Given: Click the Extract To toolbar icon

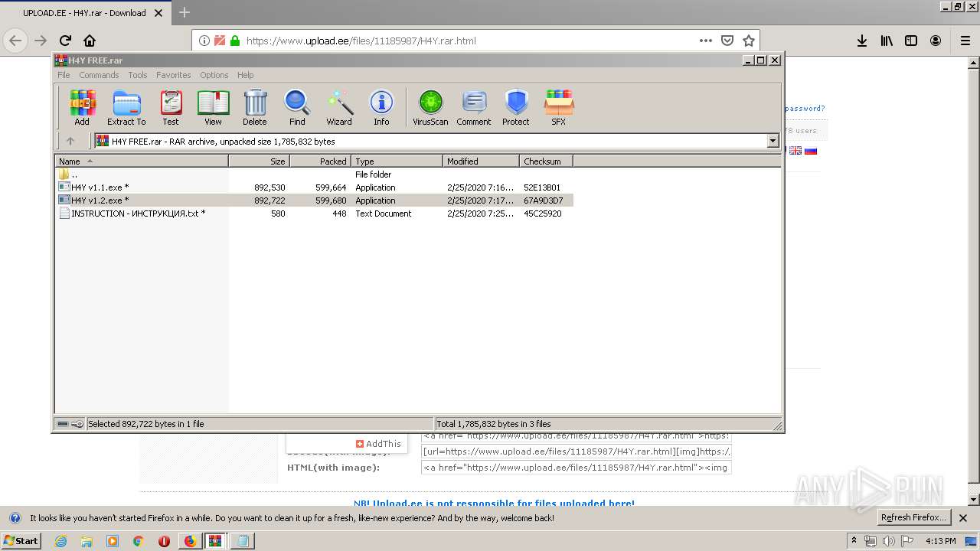Looking at the screenshot, I should click(126, 107).
